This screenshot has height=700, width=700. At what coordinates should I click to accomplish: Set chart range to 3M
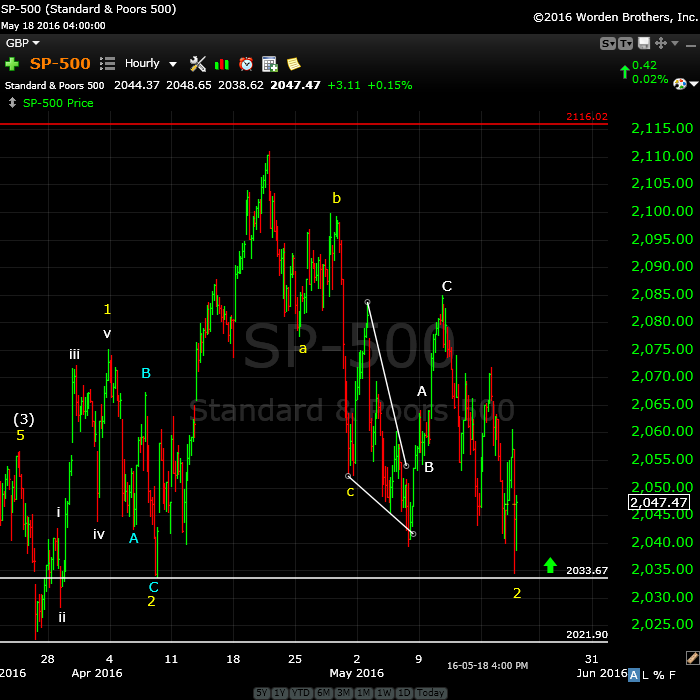coord(343,693)
